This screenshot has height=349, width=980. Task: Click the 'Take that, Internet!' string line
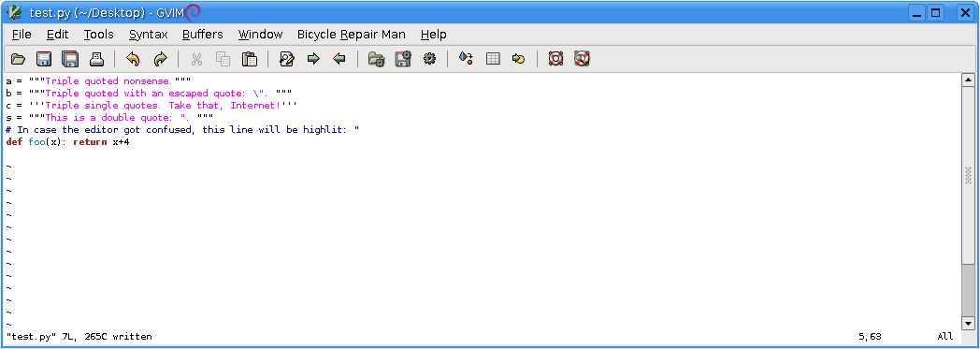[x=151, y=105]
